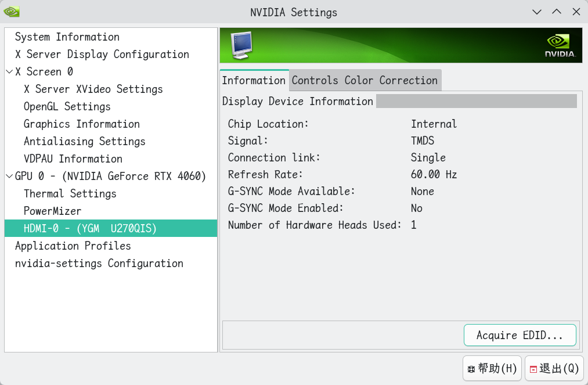588x385 pixels.
Task: Open X Server XVideo Settings
Action: pos(93,89)
